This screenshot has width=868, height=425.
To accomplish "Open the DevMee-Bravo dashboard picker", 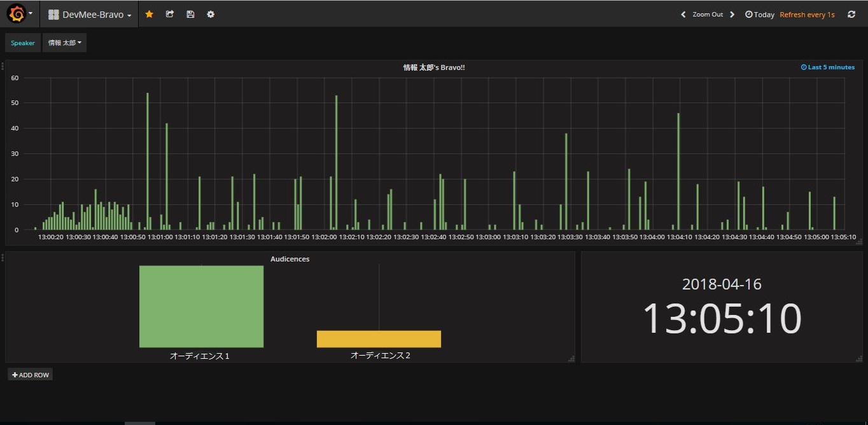I will click(x=90, y=14).
